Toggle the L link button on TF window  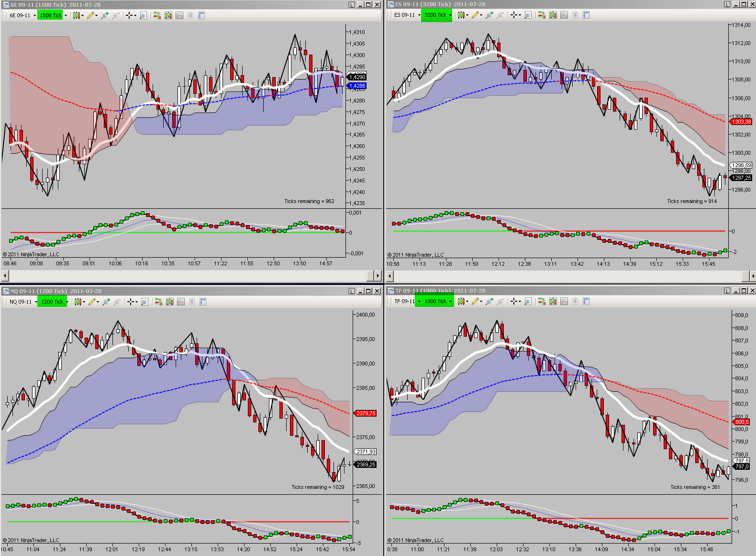point(727,291)
